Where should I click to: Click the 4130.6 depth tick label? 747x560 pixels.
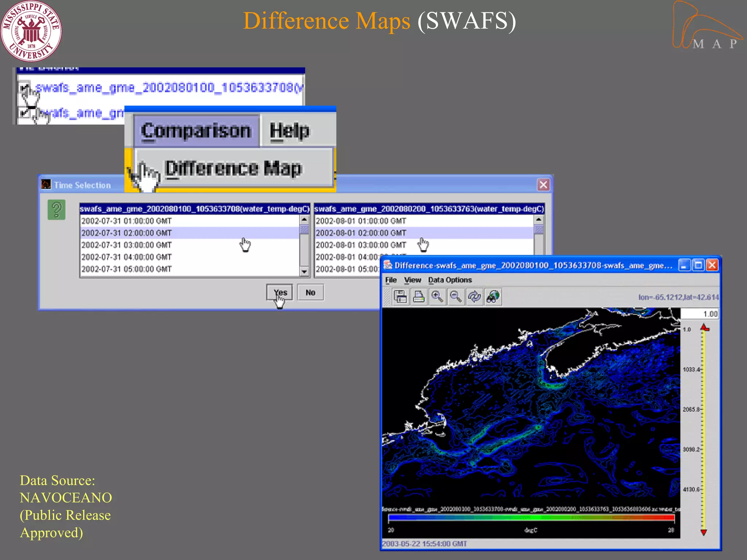[691, 489]
